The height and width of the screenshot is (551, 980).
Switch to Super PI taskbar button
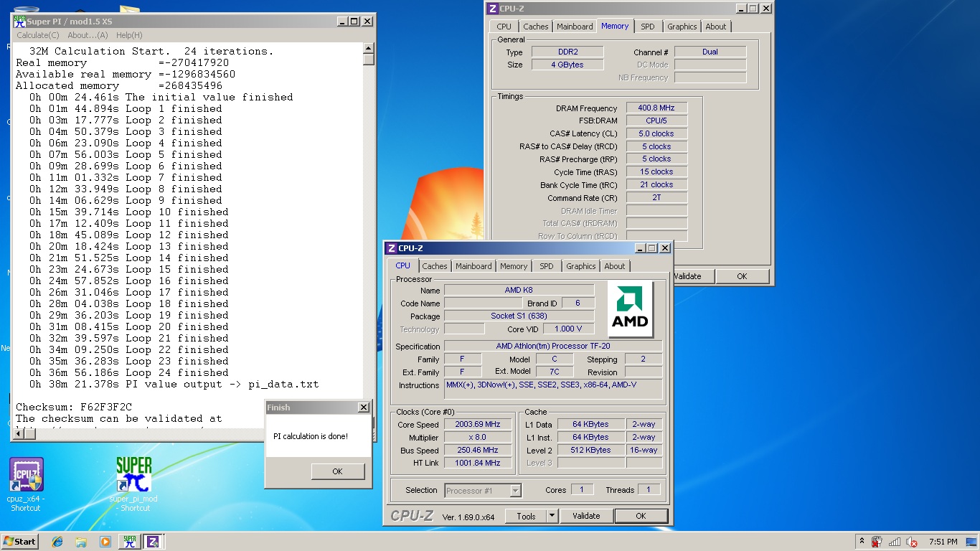(x=130, y=542)
